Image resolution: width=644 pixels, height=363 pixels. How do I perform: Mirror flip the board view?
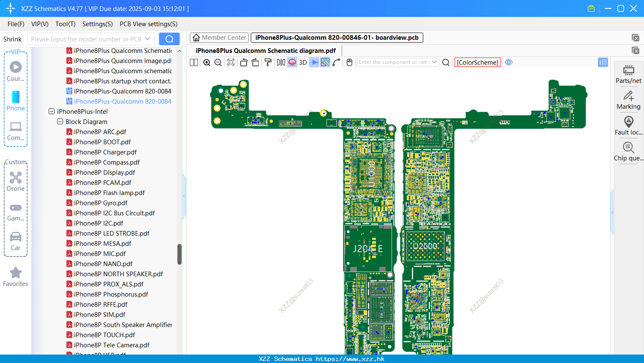tap(281, 62)
